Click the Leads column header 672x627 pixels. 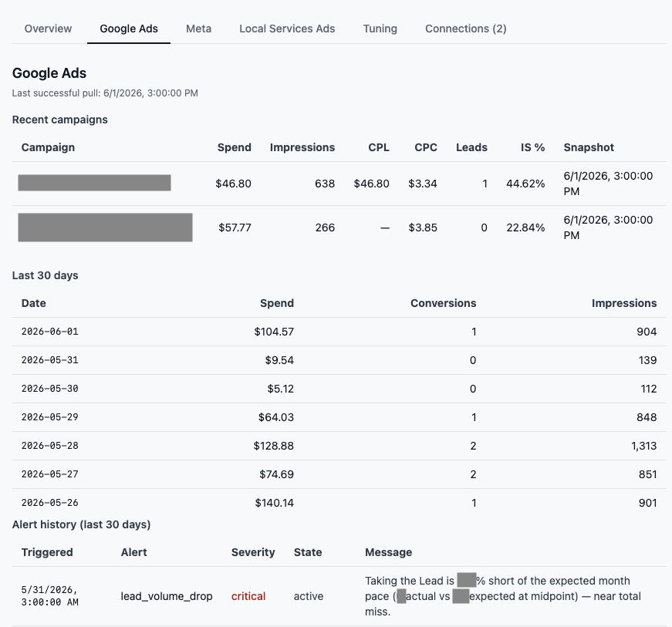coord(471,147)
